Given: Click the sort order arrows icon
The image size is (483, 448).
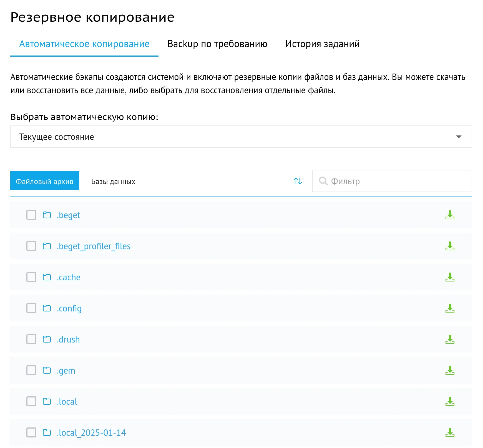Looking at the screenshot, I should tap(298, 181).
